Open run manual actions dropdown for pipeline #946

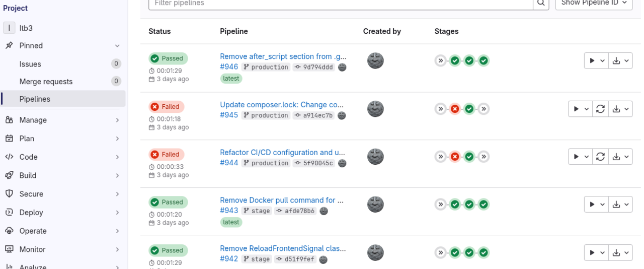click(596, 61)
